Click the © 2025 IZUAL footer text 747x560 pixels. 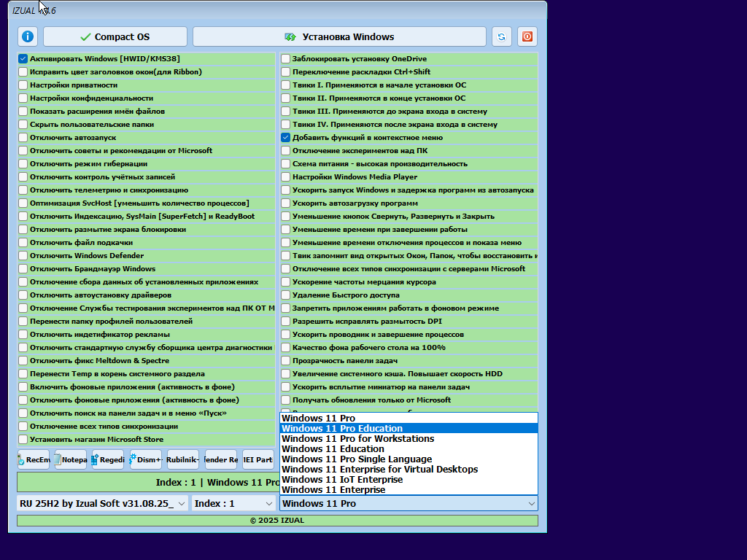click(277, 521)
